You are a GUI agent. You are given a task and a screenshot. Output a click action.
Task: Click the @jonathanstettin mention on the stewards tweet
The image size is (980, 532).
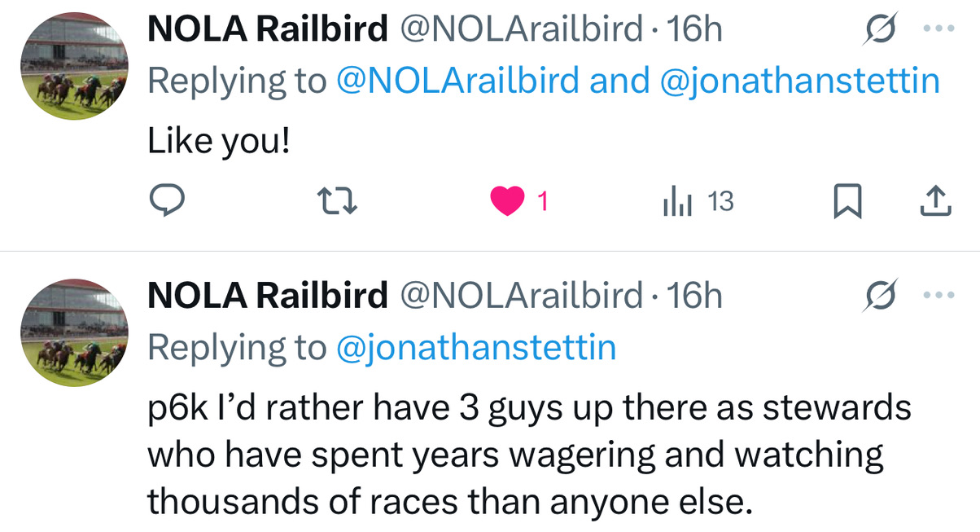click(x=476, y=348)
